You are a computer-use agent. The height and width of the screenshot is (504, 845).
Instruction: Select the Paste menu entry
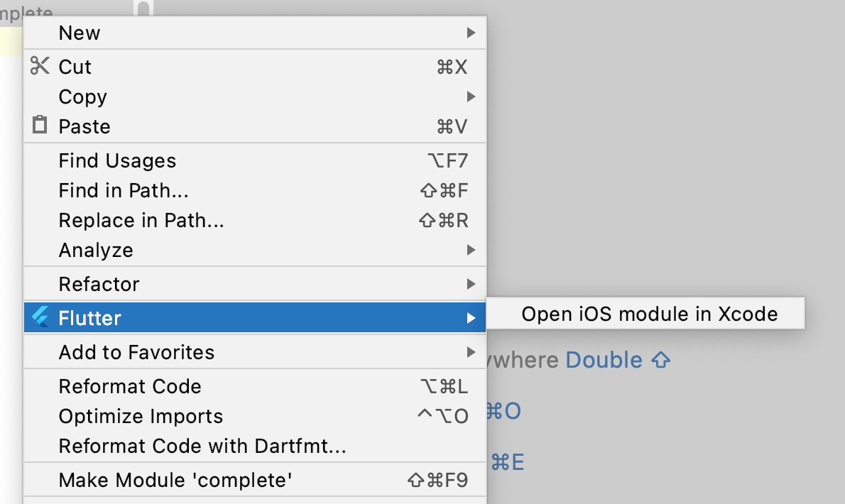point(255,126)
